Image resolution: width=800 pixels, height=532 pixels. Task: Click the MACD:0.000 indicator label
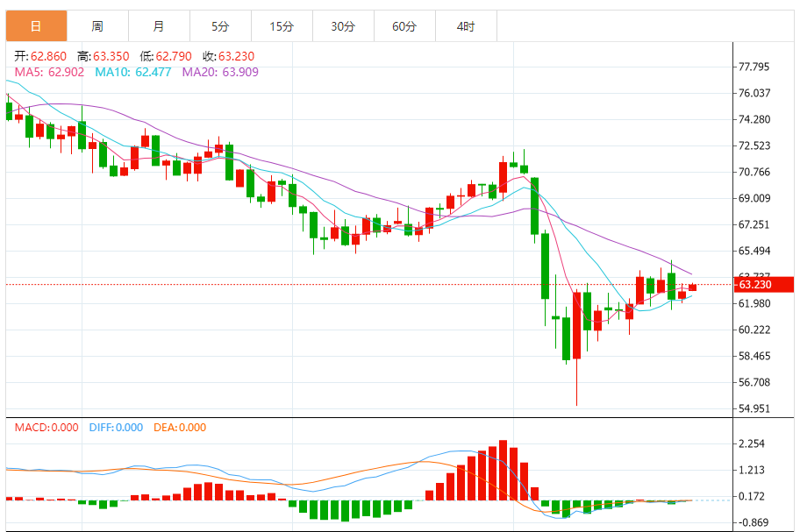46,428
